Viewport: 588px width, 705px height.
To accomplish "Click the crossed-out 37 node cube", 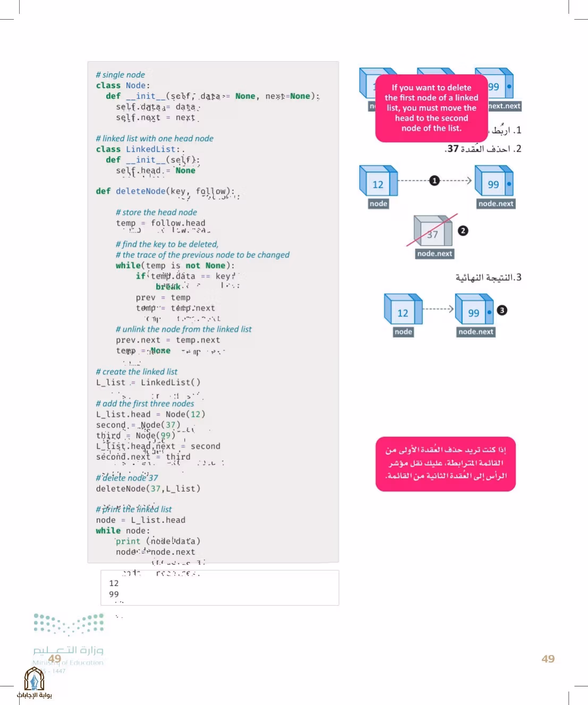I will 433,231.
